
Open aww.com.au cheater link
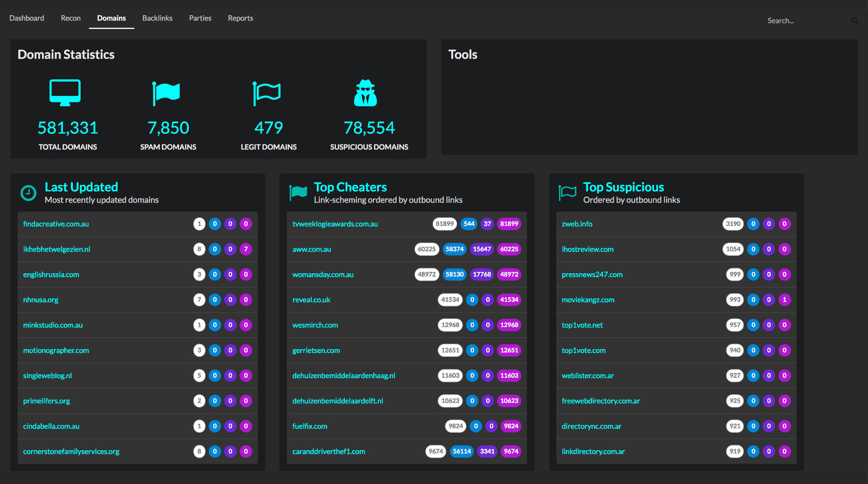tap(312, 249)
